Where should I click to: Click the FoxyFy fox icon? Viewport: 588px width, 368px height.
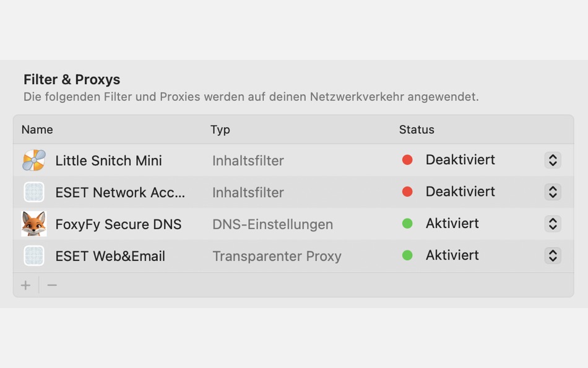(x=33, y=224)
